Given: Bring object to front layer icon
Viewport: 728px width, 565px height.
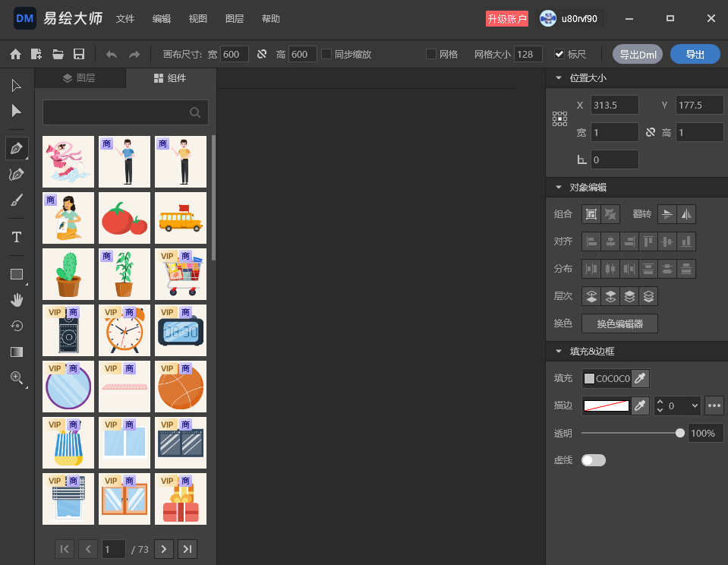Looking at the screenshot, I should click(x=591, y=296).
